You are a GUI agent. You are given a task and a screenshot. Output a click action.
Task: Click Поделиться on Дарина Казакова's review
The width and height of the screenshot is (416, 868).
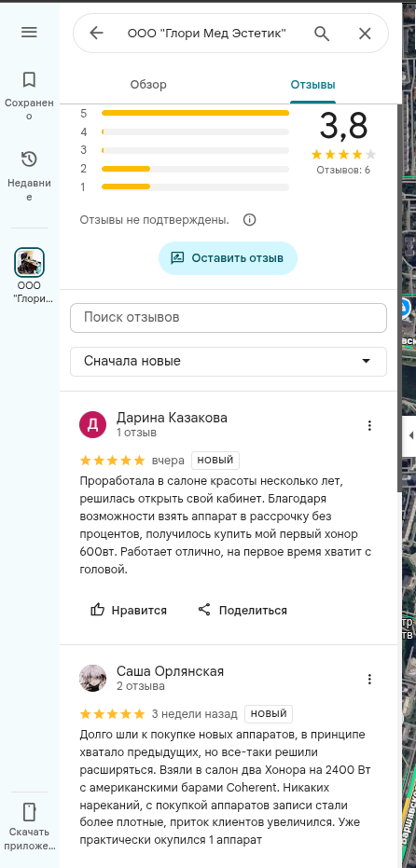point(243,610)
